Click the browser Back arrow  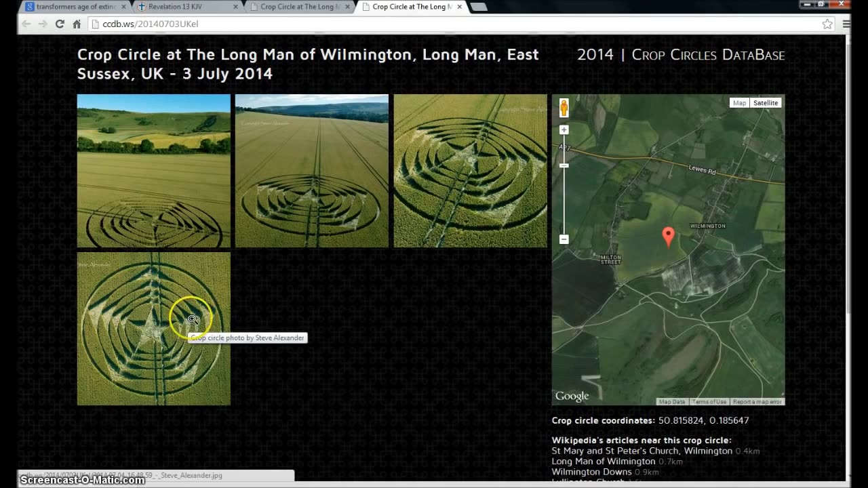(26, 24)
